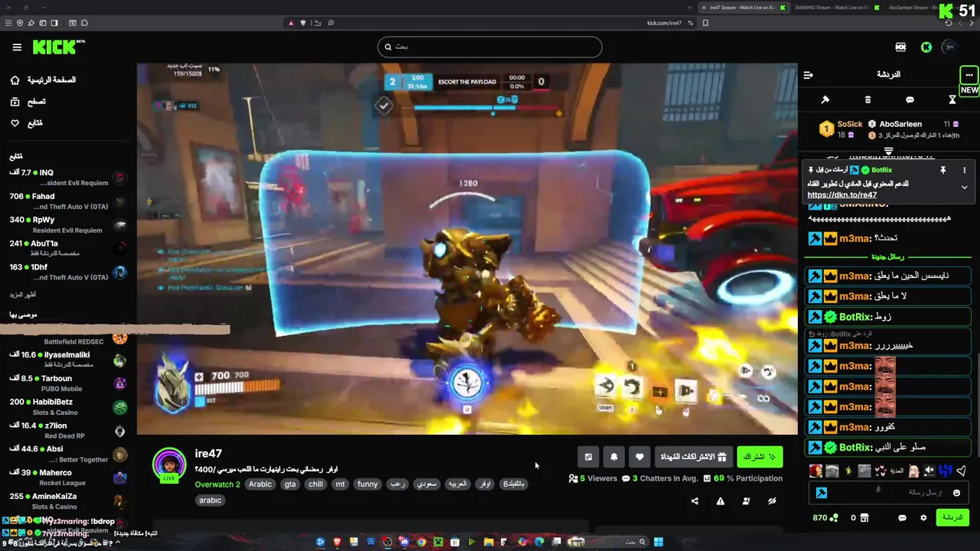Open followed channel AbuT1a
Screen dimensions: 980x551
(x=69, y=248)
